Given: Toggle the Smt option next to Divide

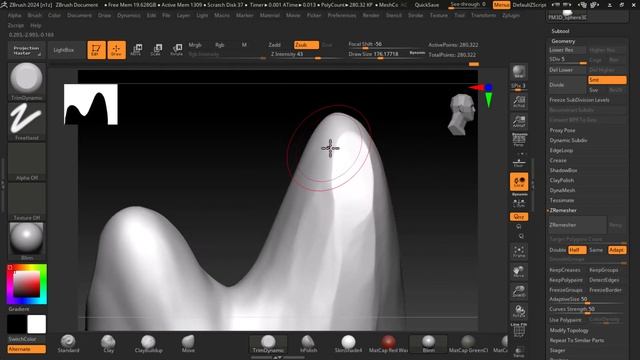Looking at the screenshot, I should (607, 80).
